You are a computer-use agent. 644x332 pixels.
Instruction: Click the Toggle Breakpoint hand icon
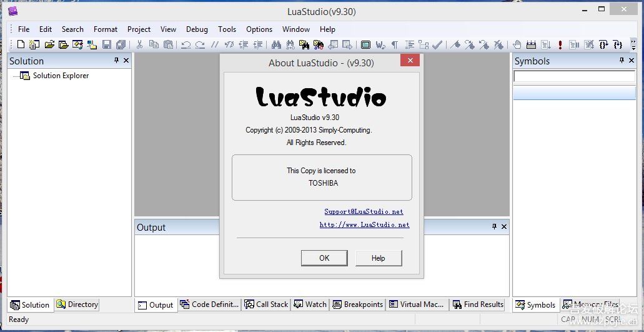(517, 44)
